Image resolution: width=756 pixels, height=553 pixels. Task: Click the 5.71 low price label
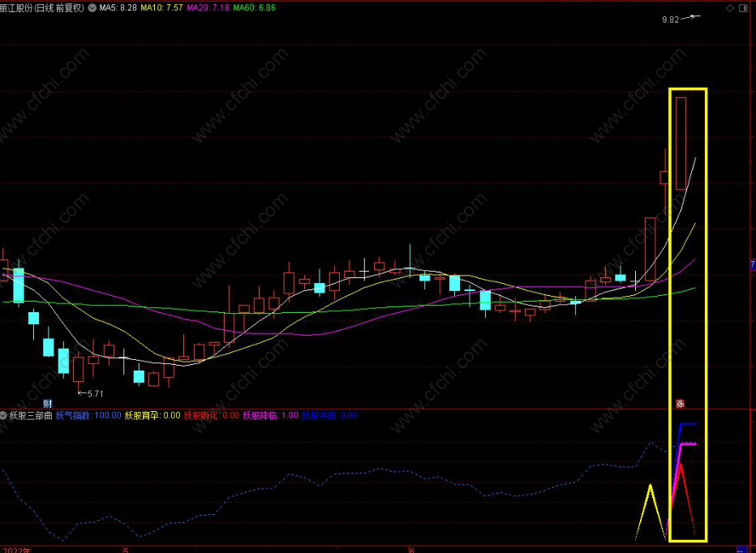[x=95, y=394]
